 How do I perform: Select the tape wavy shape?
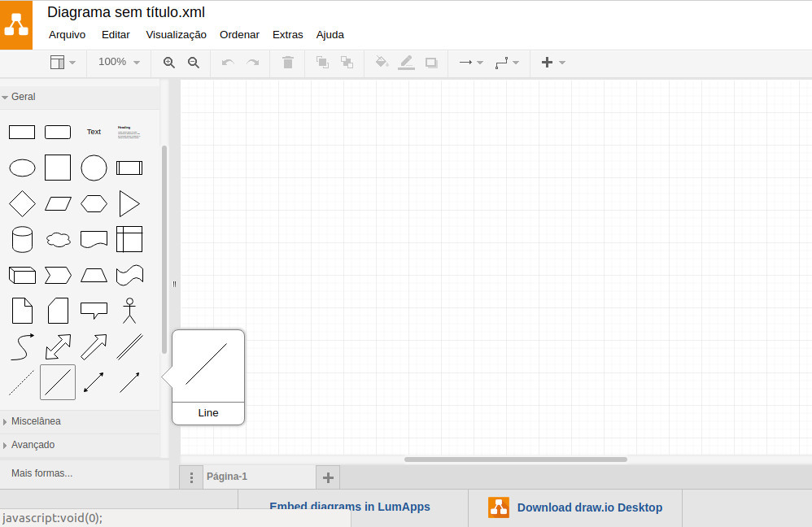(x=129, y=275)
